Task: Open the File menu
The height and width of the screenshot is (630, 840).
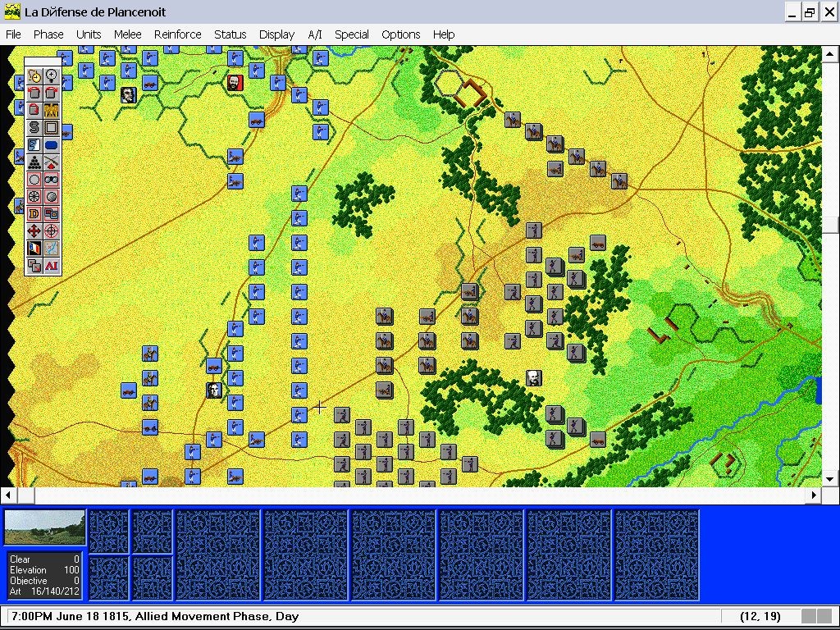Action: pos(13,34)
